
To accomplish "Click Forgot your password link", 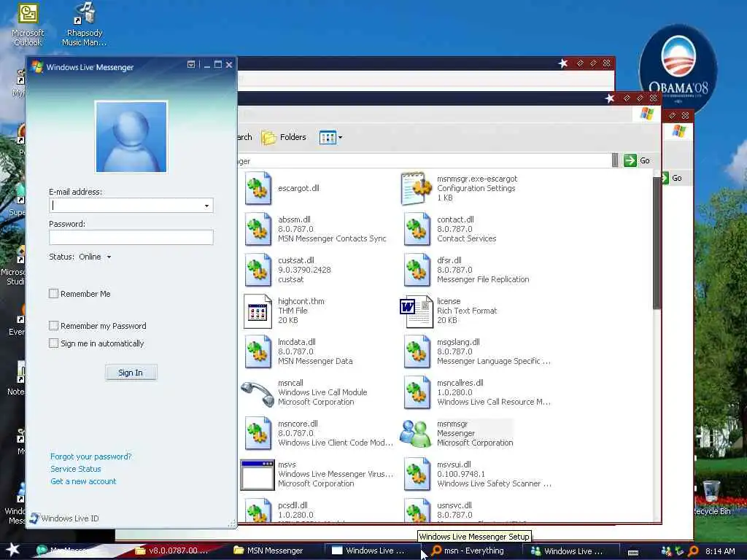I will point(90,456).
